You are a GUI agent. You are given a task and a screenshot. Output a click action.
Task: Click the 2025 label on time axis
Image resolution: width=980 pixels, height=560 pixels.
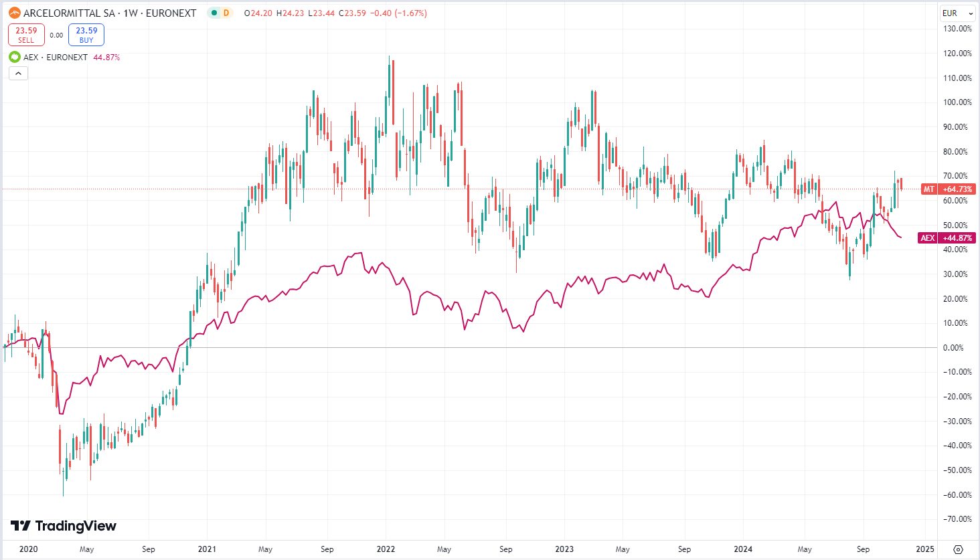tap(925, 549)
